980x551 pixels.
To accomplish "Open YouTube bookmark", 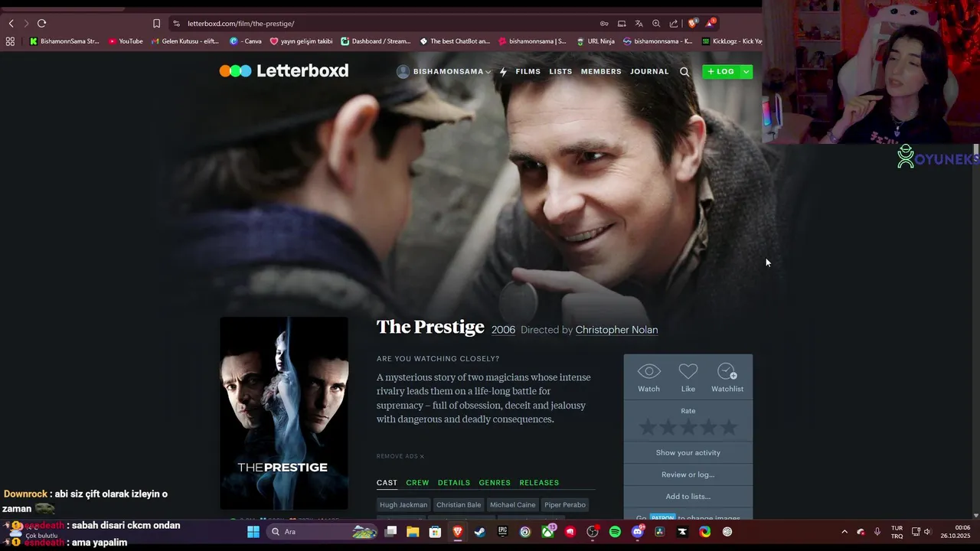I will pyautogui.click(x=126, y=41).
